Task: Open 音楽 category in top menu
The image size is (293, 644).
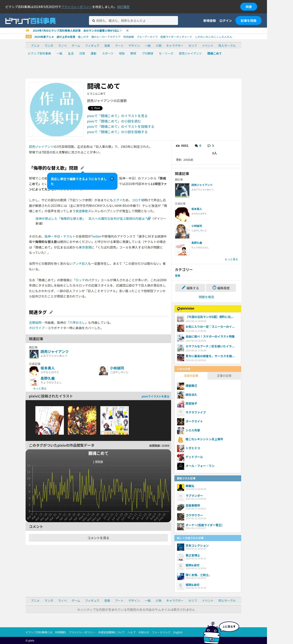Action: [107, 45]
